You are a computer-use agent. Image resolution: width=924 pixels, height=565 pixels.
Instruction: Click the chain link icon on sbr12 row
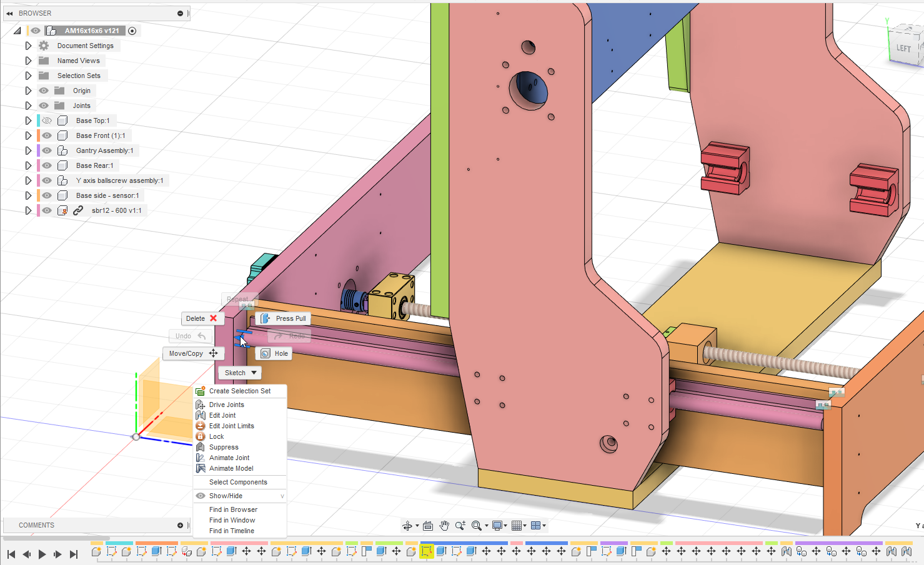78,210
